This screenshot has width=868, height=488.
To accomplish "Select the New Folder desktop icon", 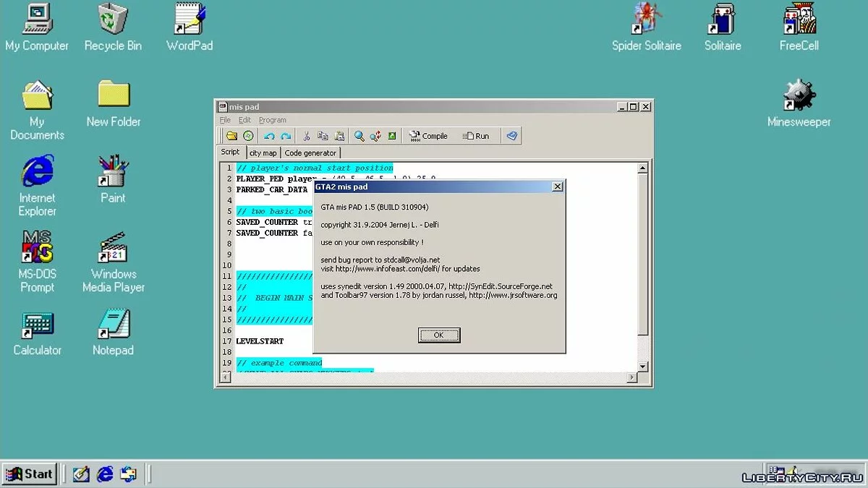I will [114, 103].
